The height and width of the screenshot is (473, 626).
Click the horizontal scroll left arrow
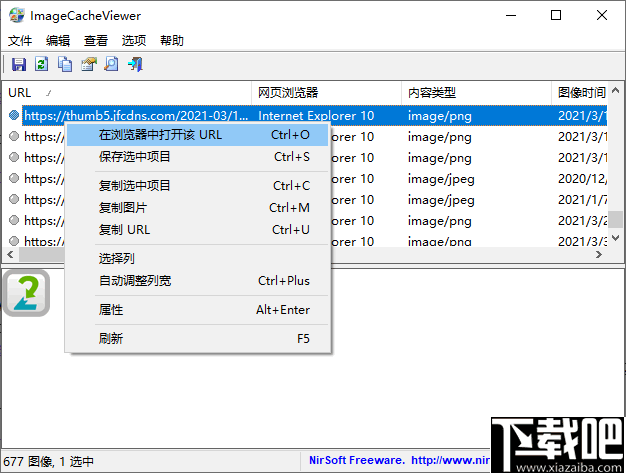(10, 254)
